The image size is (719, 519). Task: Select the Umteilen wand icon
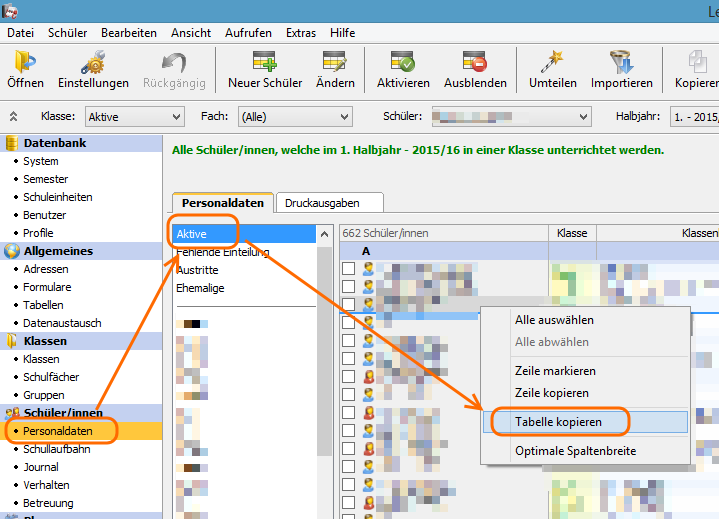(x=552, y=63)
